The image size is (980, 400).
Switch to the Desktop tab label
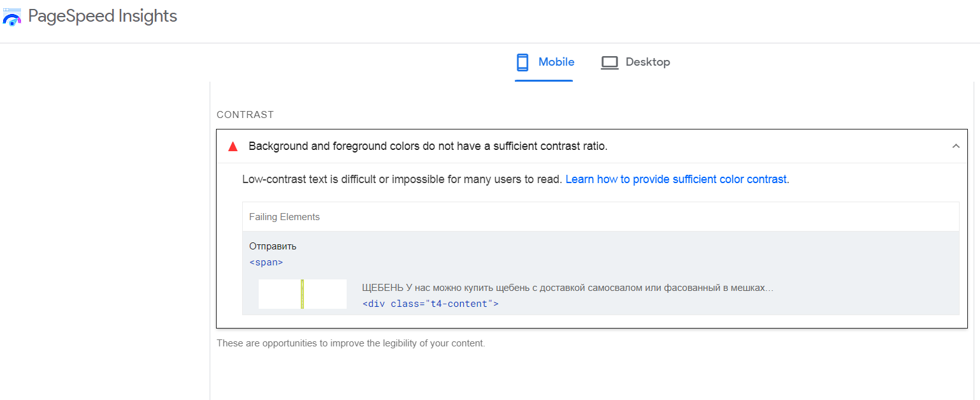[647, 62]
